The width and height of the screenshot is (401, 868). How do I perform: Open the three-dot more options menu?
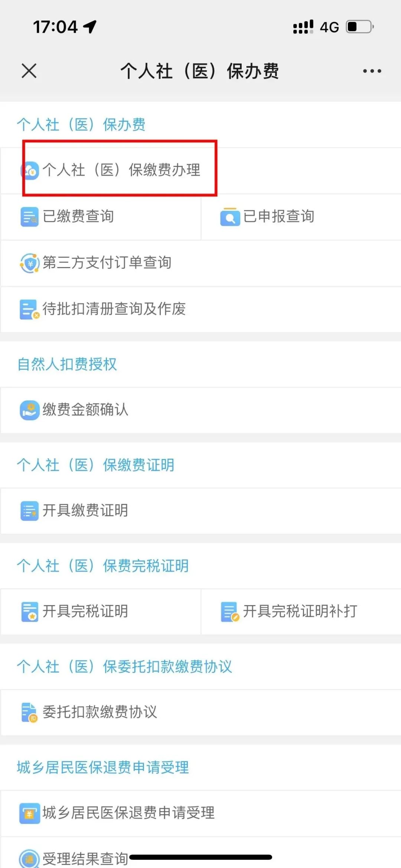click(x=372, y=71)
